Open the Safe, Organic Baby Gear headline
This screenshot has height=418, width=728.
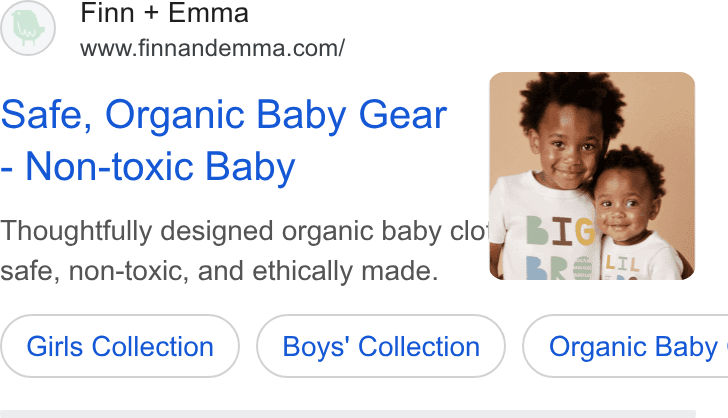coord(224,115)
